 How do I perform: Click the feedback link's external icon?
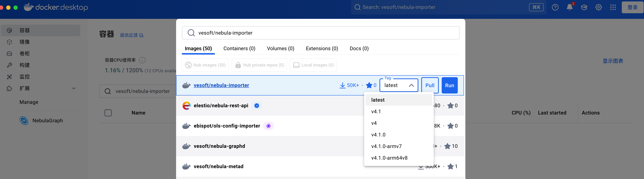141,35
